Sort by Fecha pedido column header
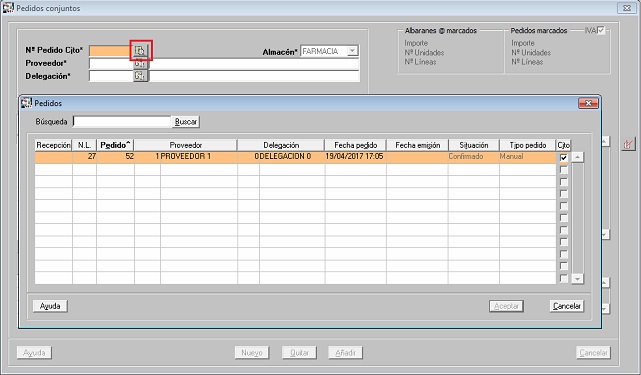 pos(356,145)
